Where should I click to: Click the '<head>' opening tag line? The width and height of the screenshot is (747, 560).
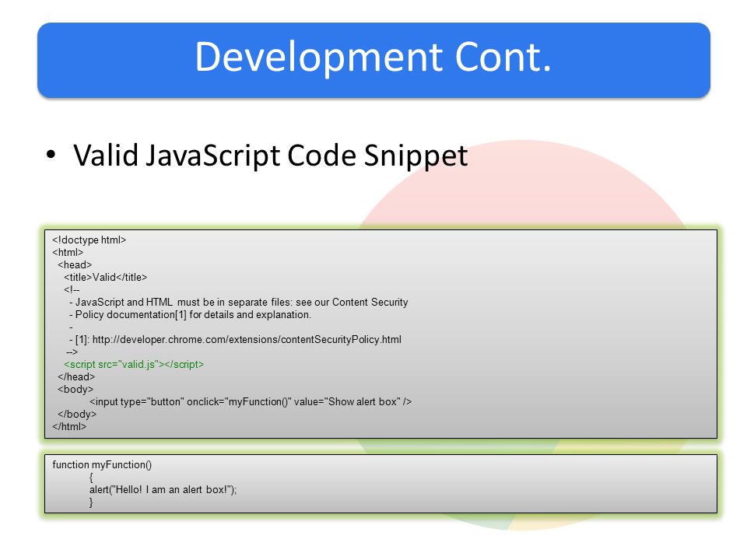coord(75,264)
